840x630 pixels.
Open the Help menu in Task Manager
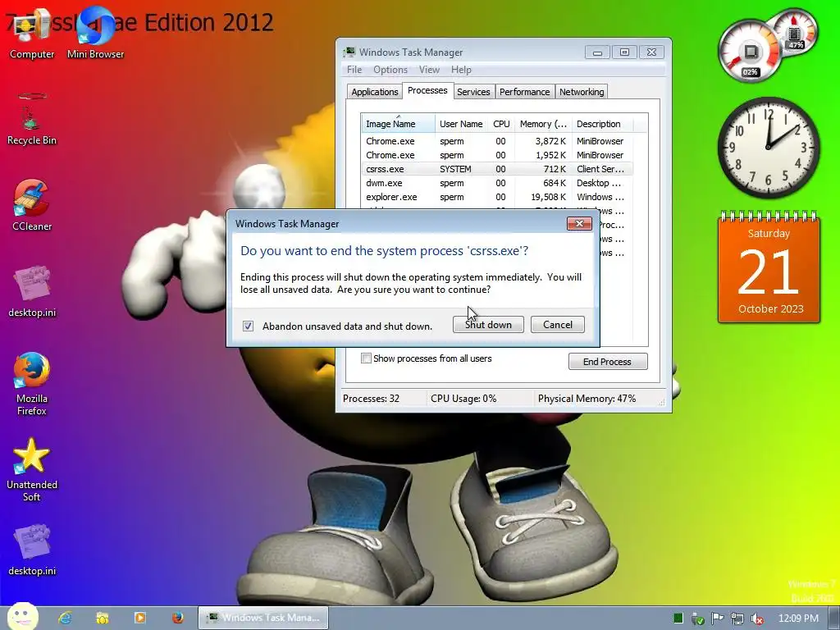coord(461,70)
